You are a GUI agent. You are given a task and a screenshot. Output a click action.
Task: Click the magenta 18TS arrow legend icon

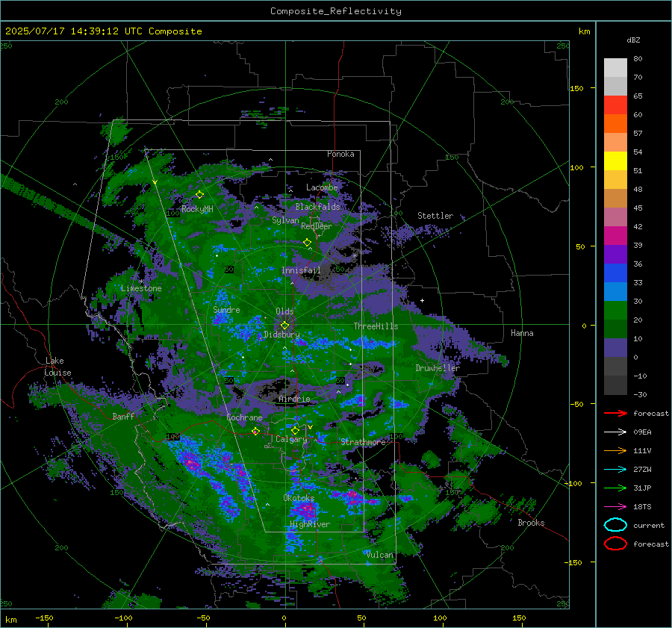click(615, 507)
